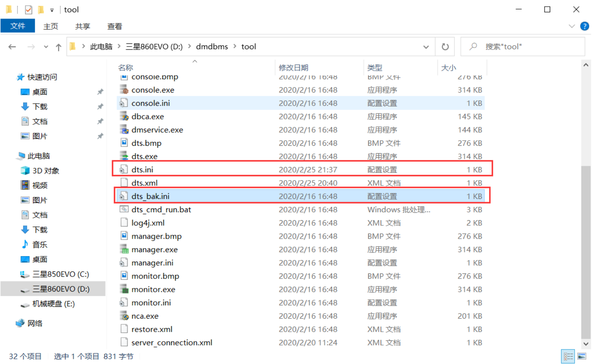
Task: Open the dts_cmd_run.bat batch file
Action: pos(162,210)
